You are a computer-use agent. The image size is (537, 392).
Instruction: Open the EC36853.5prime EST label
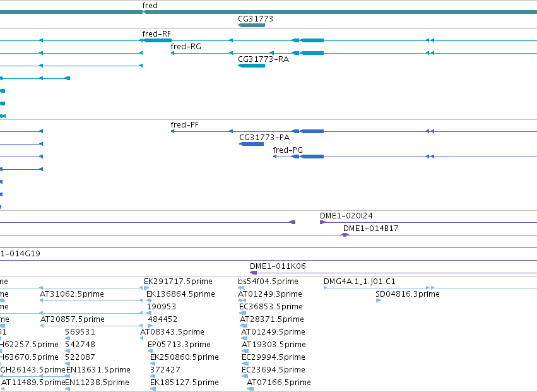[x=271, y=307]
